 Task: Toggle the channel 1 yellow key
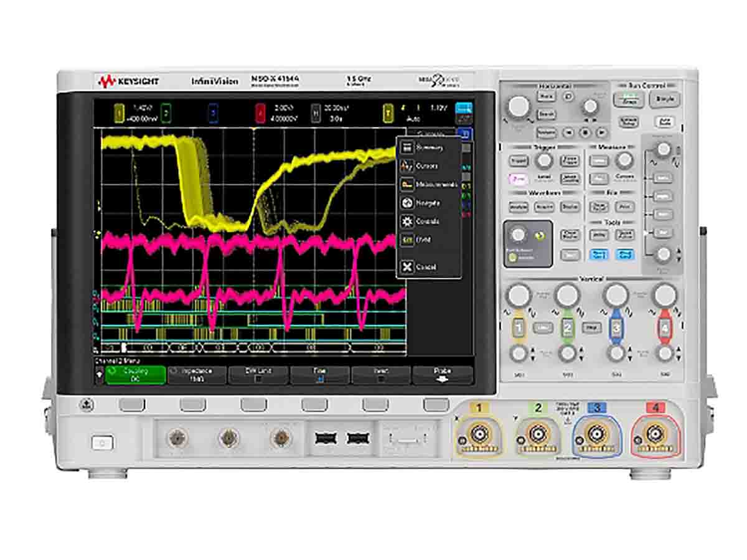(x=519, y=328)
